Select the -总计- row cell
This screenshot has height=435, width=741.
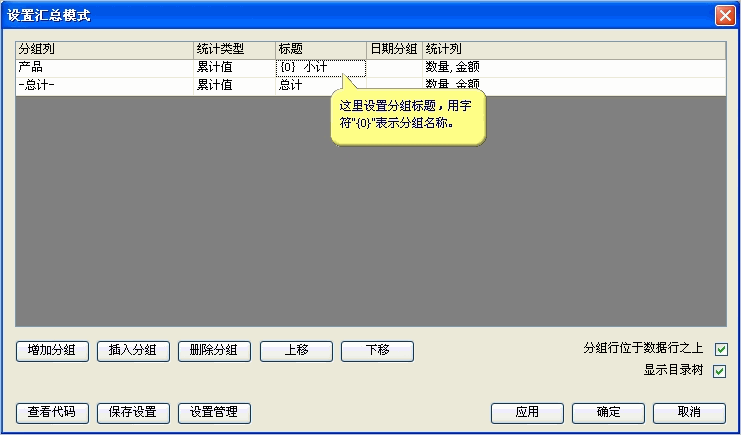pos(104,86)
